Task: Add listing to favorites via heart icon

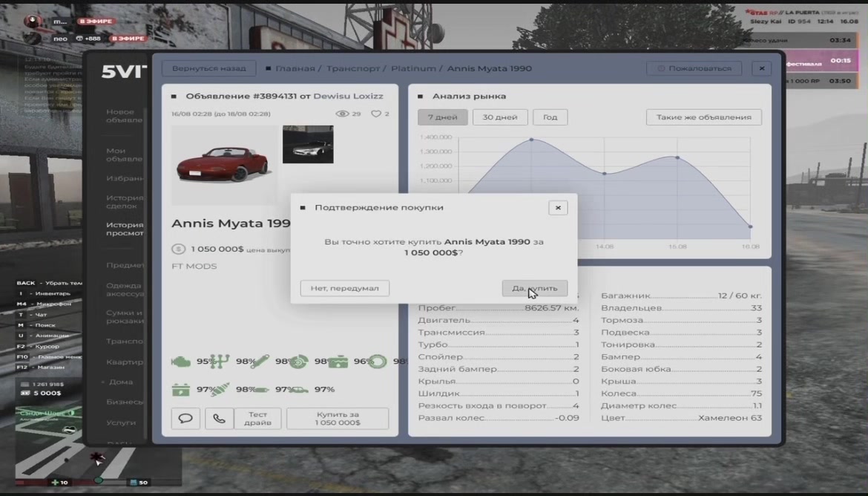Action: click(376, 114)
